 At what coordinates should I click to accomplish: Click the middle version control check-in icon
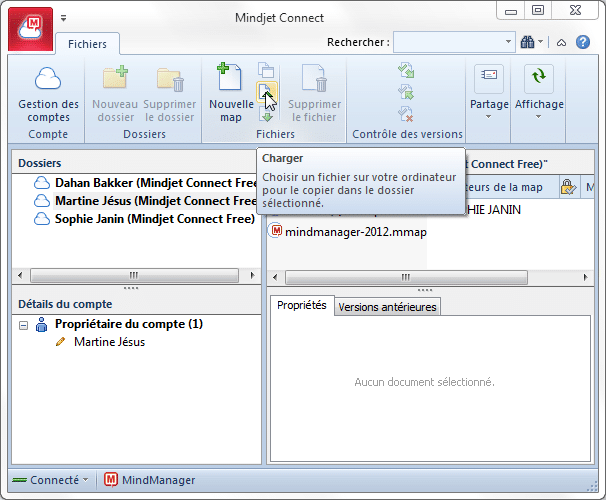pos(406,92)
